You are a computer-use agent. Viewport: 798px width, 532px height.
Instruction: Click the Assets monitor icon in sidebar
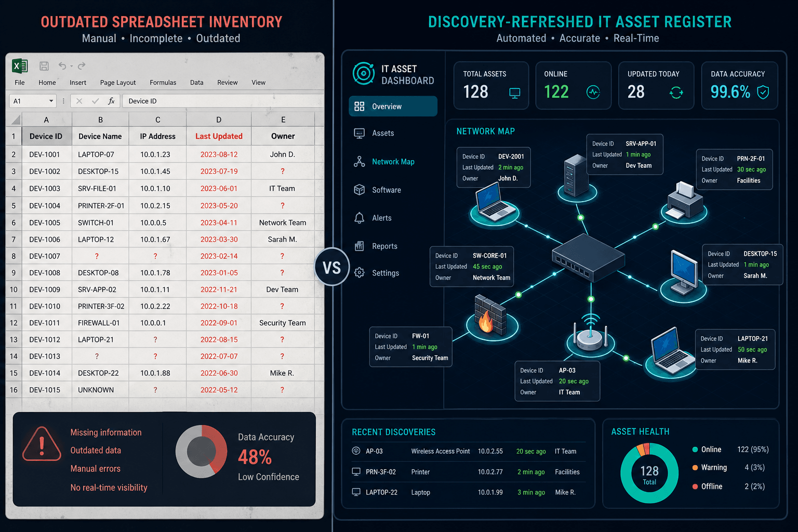tap(359, 134)
